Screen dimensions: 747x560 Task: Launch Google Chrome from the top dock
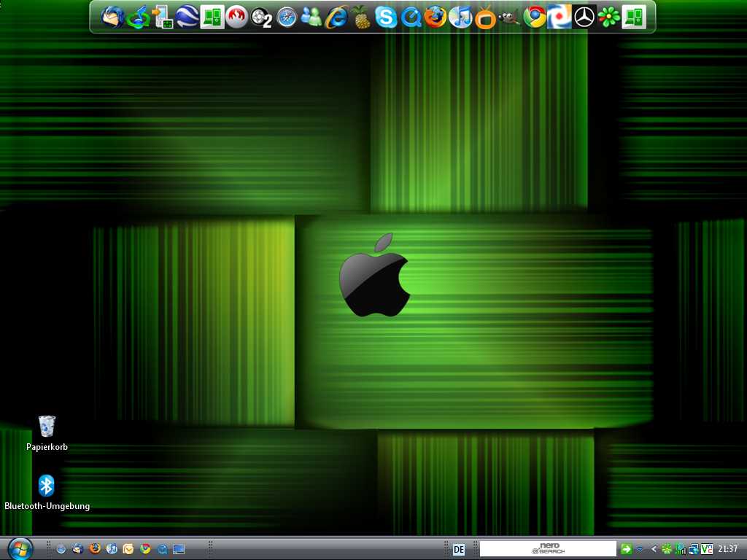[535, 17]
